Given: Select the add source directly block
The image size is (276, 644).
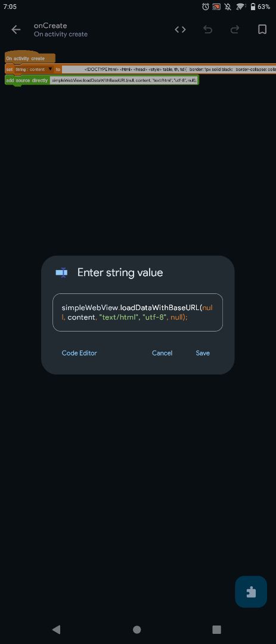Looking at the screenshot, I should point(27,80).
